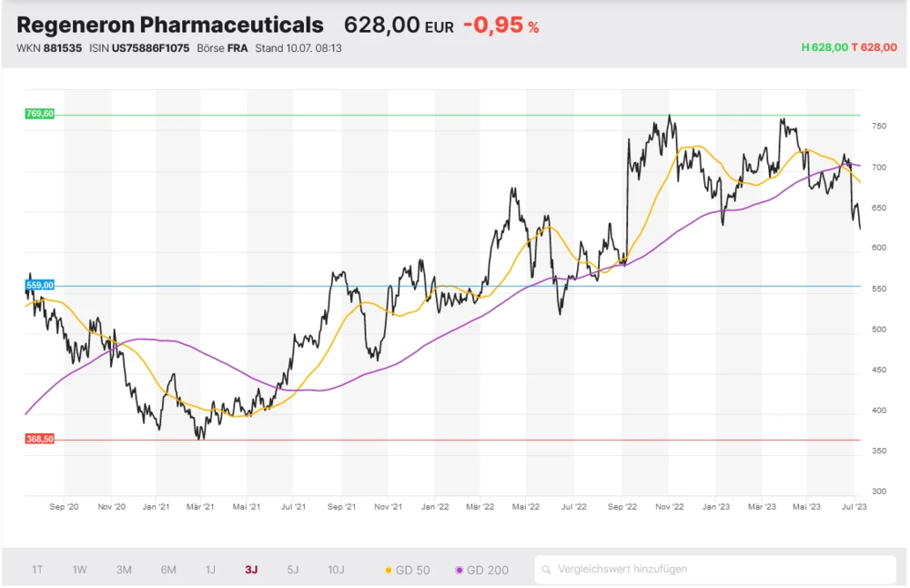Click the red -0,95 % change value
This screenshot has width=910, height=588.
point(500,25)
